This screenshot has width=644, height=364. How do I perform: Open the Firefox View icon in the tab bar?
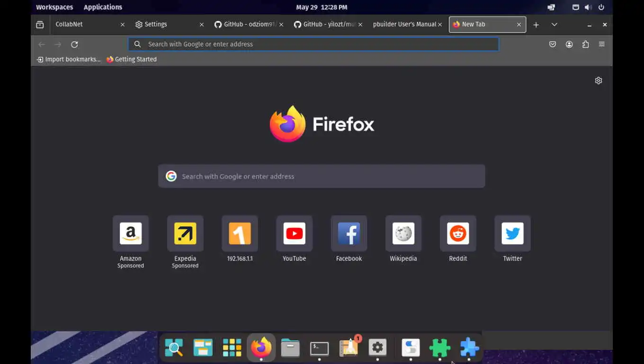click(40, 25)
